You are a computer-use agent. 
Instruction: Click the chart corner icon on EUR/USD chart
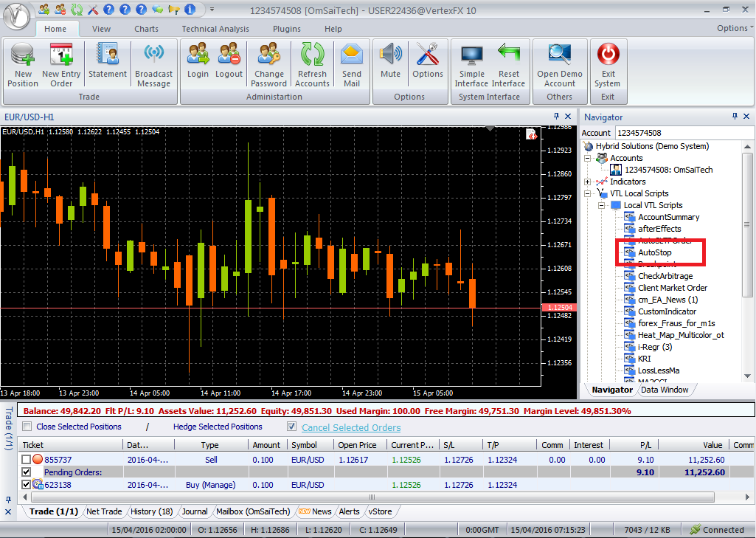click(531, 134)
